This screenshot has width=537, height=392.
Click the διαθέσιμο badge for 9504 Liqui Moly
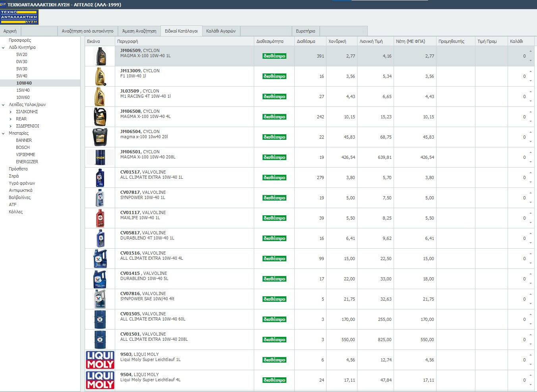click(x=274, y=380)
